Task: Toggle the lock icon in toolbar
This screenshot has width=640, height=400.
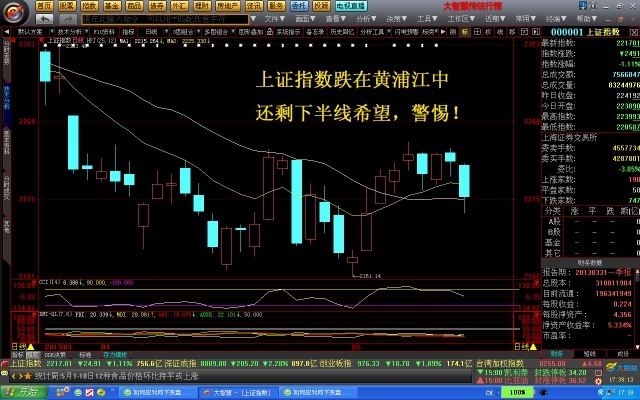Action: pyautogui.click(x=269, y=32)
